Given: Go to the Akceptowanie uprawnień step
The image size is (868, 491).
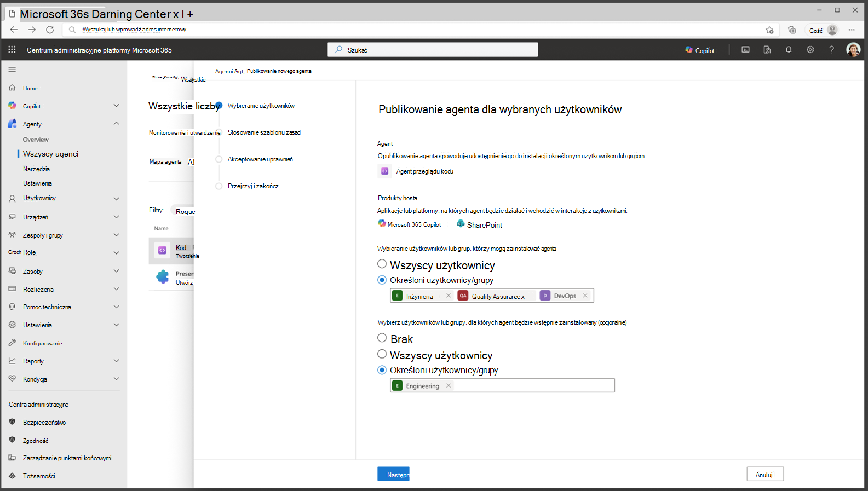Looking at the screenshot, I should click(260, 159).
